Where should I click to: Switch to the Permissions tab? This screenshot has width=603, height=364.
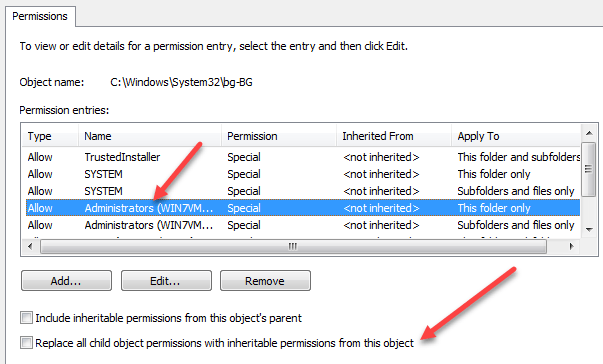pyautogui.click(x=40, y=16)
